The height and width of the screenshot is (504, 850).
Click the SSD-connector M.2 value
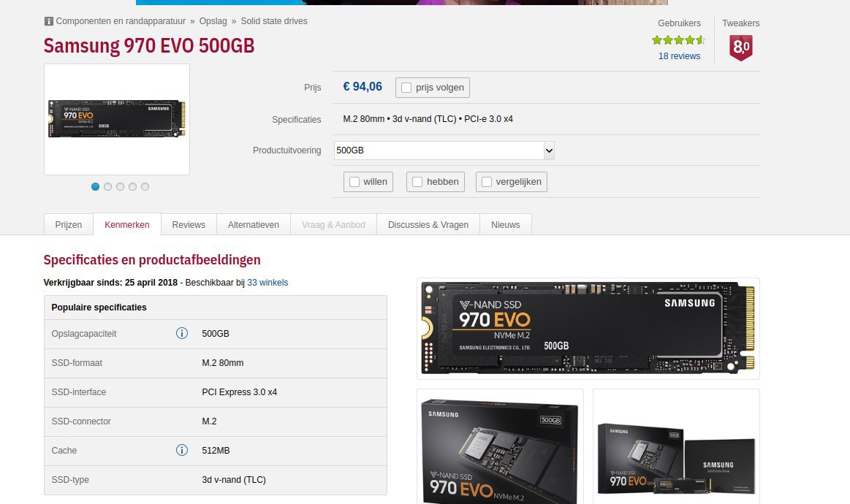[x=209, y=421]
